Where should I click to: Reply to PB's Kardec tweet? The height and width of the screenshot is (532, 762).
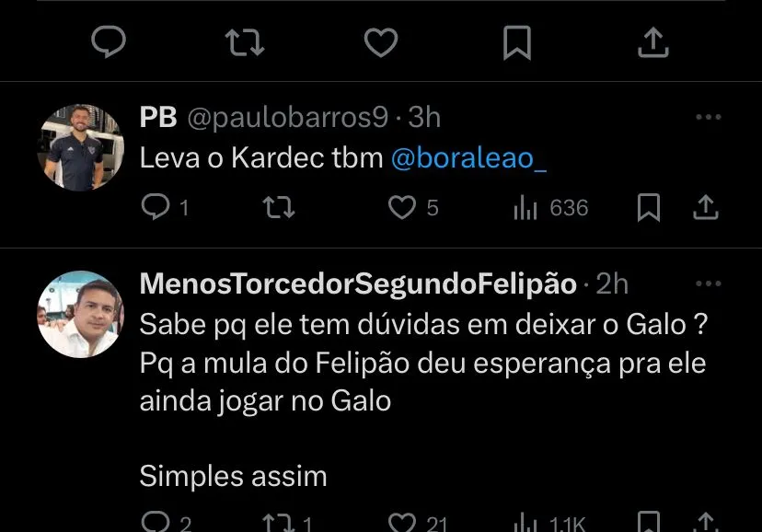coord(153,208)
